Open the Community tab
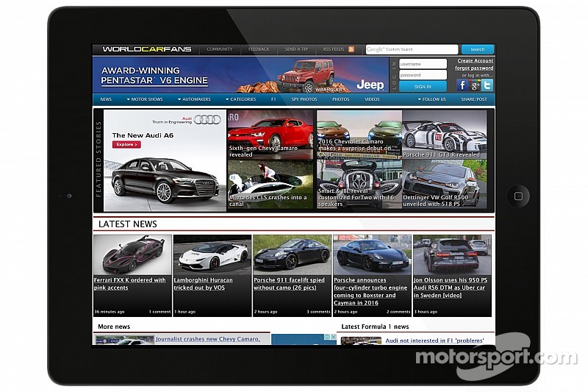 [x=219, y=49]
